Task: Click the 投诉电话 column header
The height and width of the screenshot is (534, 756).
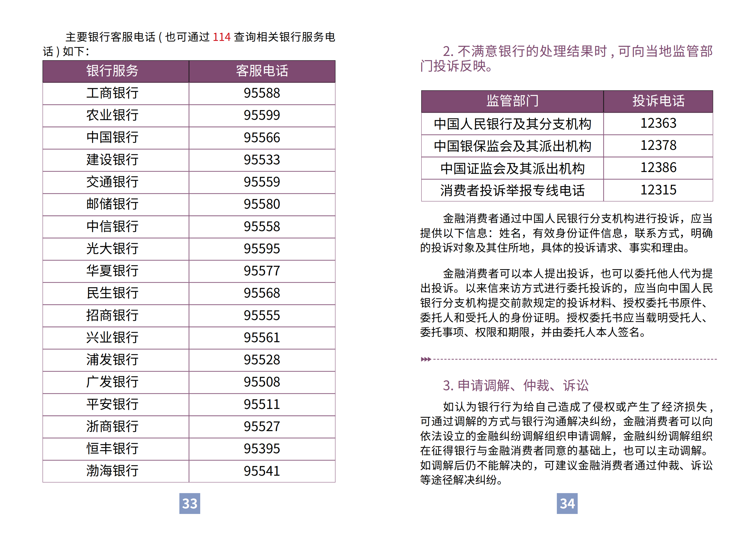Action: coord(658,101)
